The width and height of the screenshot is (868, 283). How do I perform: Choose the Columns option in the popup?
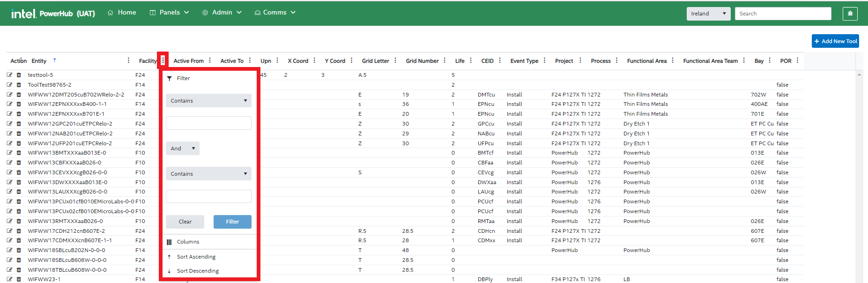tap(188, 242)
